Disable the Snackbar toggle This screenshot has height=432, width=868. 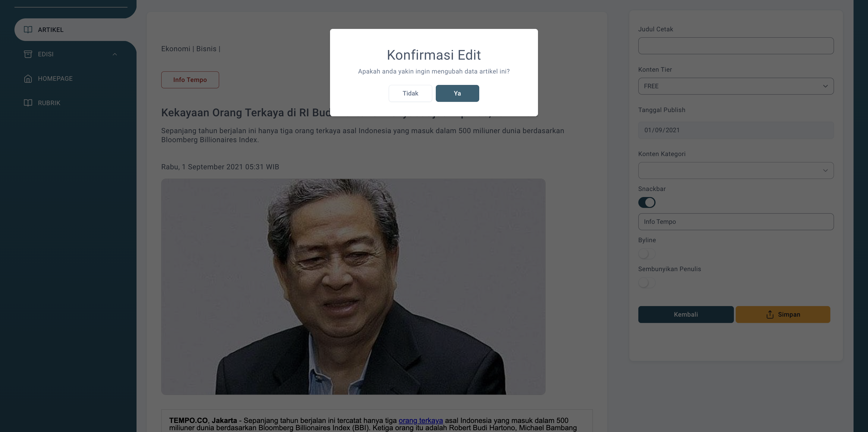[x=646, y=202]
